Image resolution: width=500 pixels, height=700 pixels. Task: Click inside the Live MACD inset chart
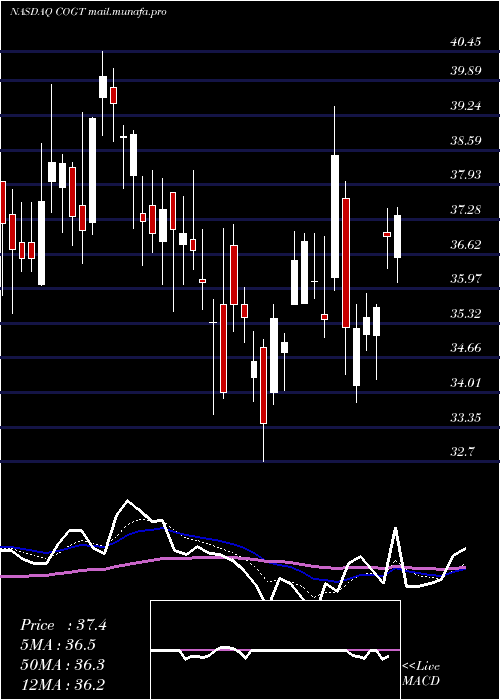pos(275,650)
